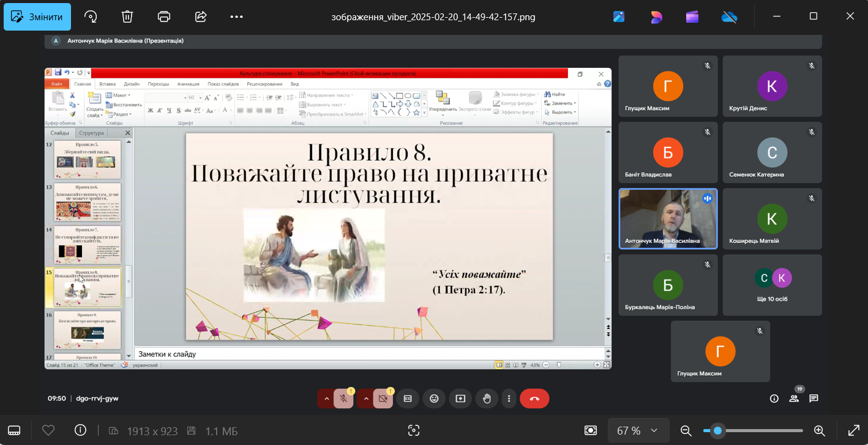
Task: Open meeting details info icon in Meet
Action: pyautogui.click(x=774, y=398)
